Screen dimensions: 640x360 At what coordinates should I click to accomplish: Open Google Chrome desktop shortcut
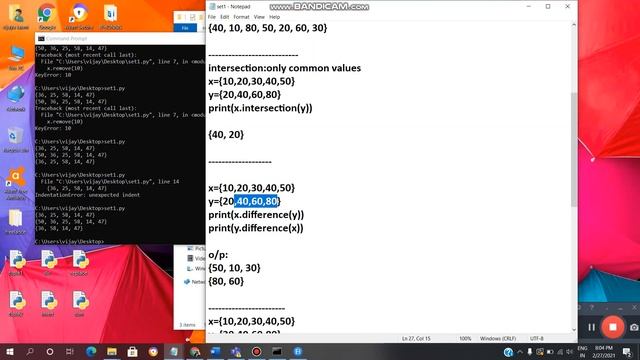coord(47,16)
